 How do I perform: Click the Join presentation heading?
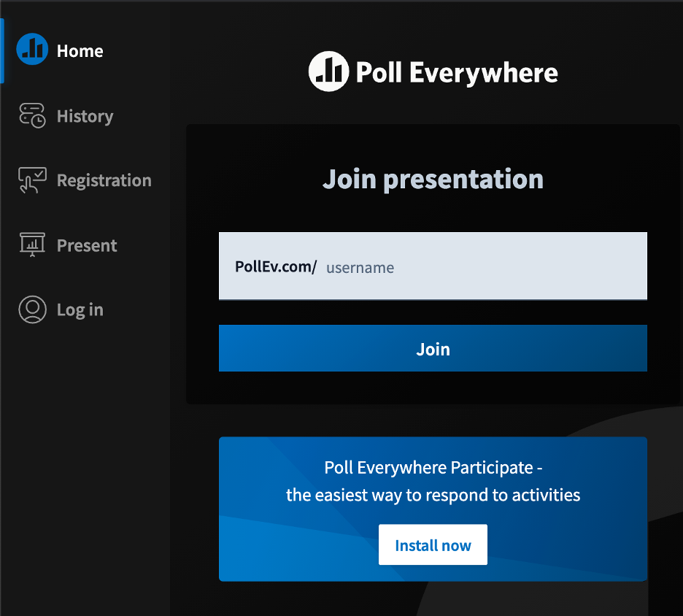click(433, 178)
